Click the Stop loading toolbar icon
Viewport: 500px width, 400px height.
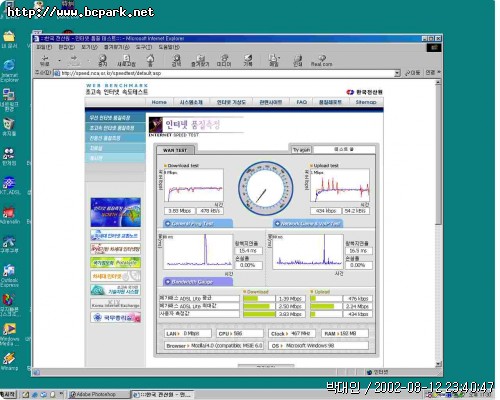(103, 60)
